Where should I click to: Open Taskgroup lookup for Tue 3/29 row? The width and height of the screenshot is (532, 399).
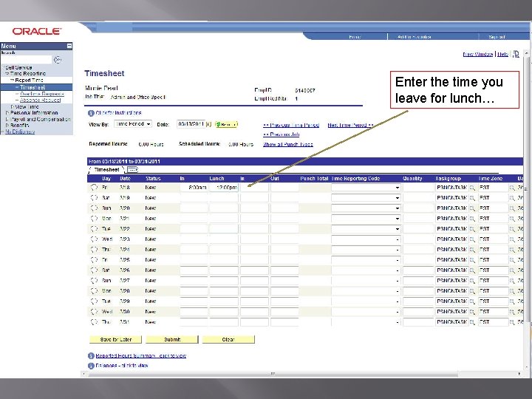coord(472,301)
